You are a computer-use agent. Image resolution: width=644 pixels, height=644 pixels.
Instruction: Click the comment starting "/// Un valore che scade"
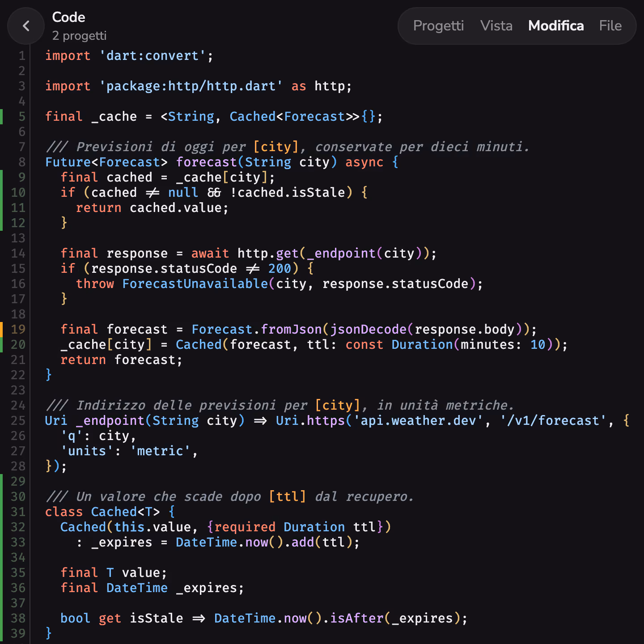click(x=230, y=497)
